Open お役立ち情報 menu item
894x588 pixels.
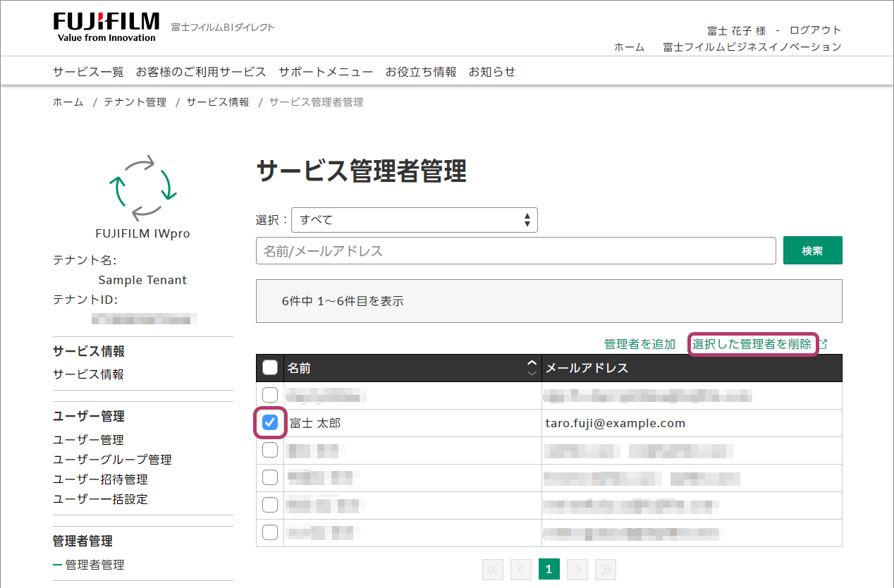pyautogui.click(x=421, y=72)
